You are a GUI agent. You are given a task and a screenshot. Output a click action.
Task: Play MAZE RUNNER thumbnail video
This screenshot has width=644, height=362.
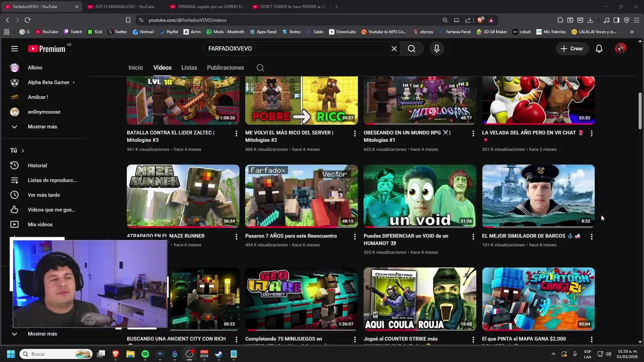point(183,196)
